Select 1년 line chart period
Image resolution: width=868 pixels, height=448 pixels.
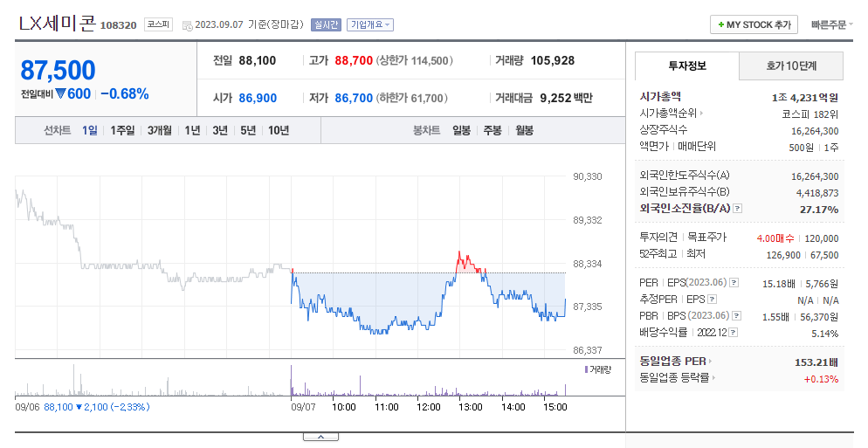[193, 131]
